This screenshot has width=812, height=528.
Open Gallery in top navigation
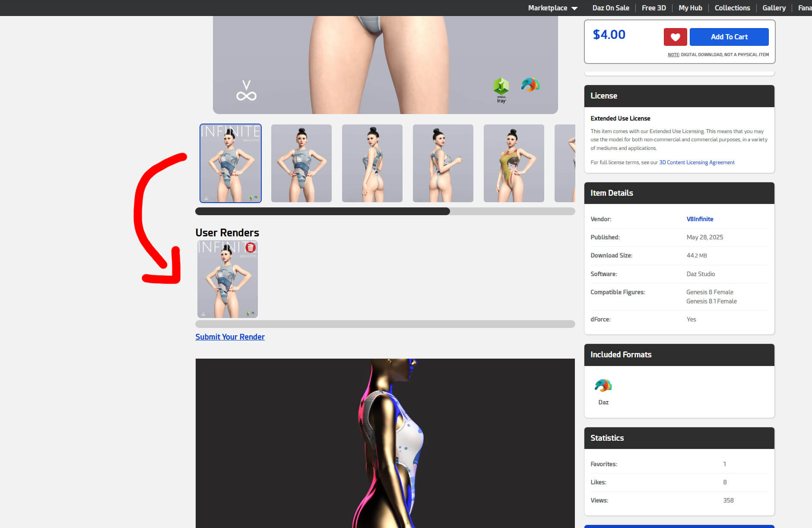(x=774, y=8)
